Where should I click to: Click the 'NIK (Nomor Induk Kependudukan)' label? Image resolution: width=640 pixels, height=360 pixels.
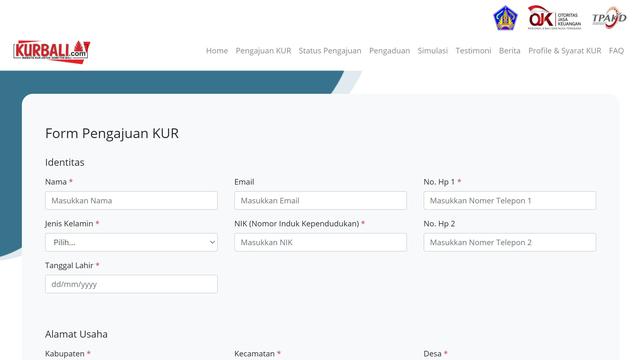click(297, 224)
